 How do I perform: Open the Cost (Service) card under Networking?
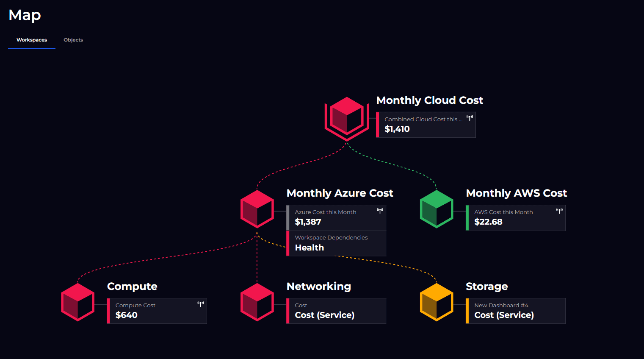336,311
